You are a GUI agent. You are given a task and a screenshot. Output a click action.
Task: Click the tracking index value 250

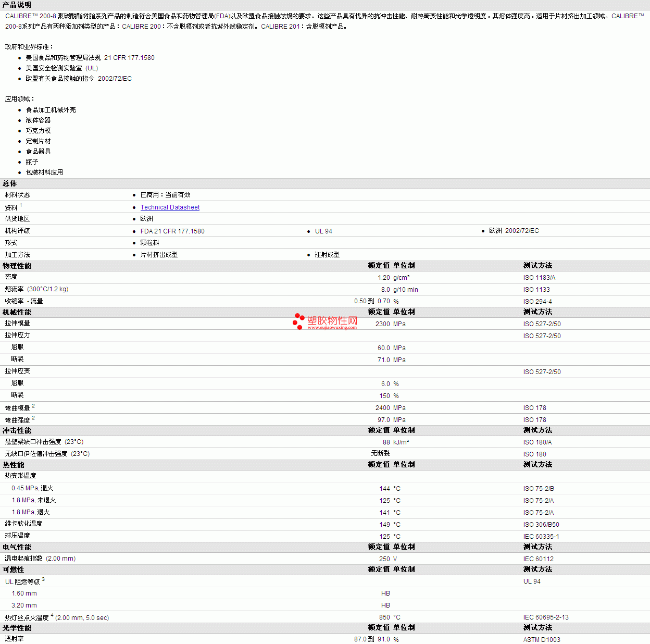(385, 559)
